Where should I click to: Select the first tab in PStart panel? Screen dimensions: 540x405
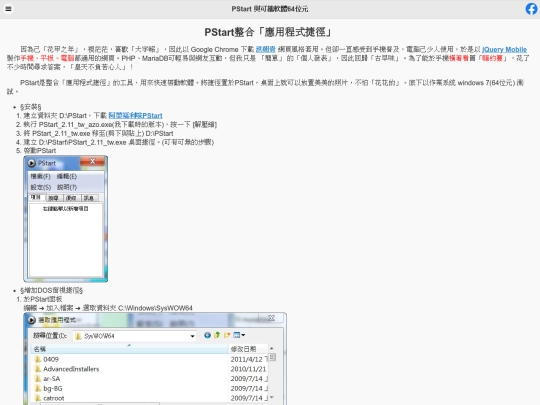point(36,197)
